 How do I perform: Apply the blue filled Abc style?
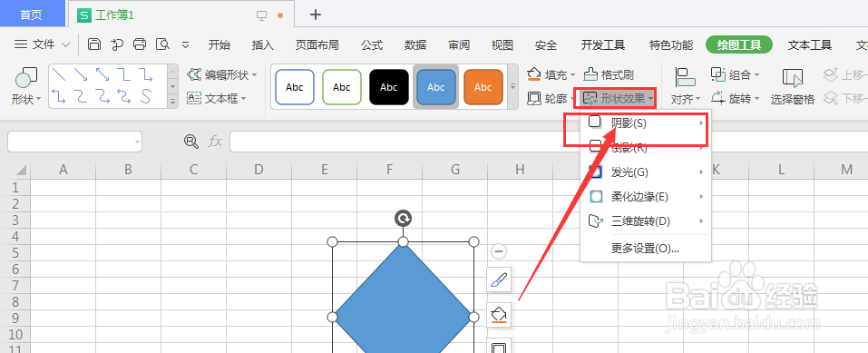pyautogui.click(x=436, y=87)
